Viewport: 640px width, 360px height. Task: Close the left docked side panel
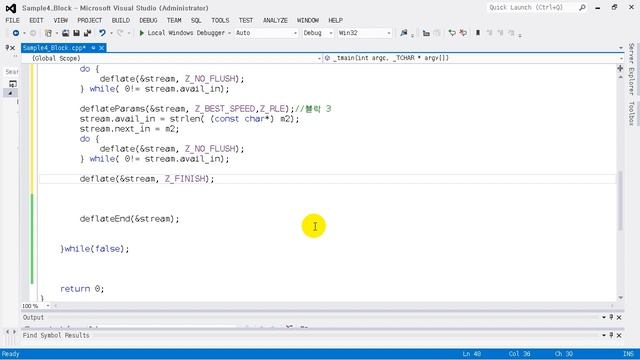click(13, 48)
